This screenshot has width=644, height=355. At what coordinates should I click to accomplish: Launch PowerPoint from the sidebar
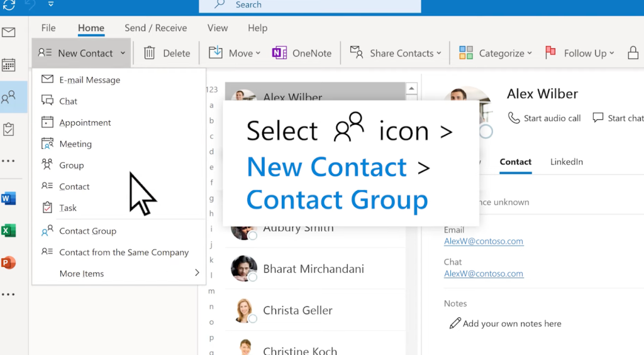[x=9, y=263]
